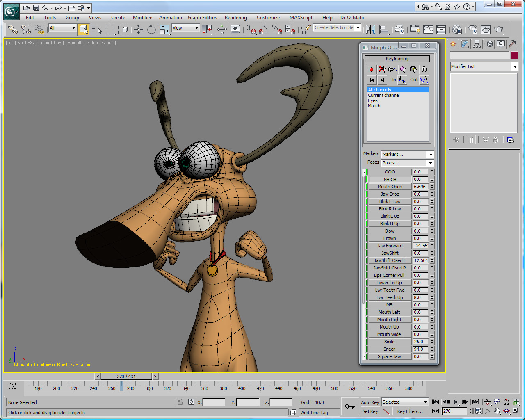Screen dimensions: 525x420
Task: Click the Orbit viewport navigation icon
Action: tap(507, 411)
